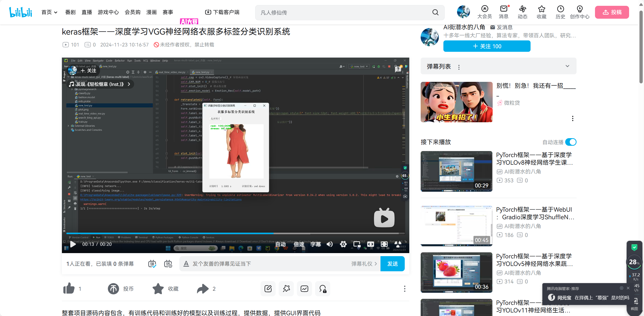This screenshot has height=316, width=644.
Task: Open the player settings gear icon
Action: pyautogui.click(x=343, y=244)
